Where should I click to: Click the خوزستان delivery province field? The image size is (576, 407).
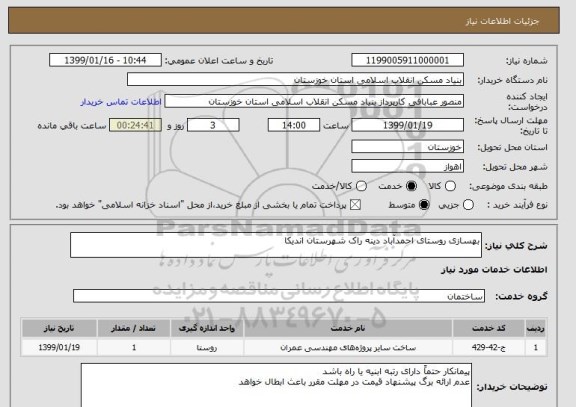pos(407,147)
